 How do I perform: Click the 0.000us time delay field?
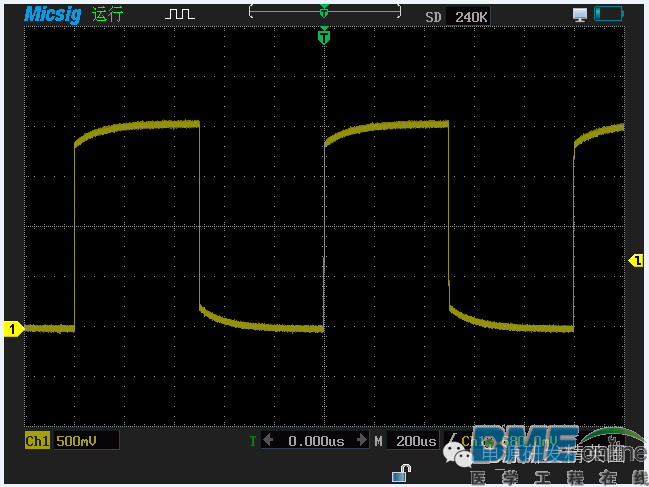[315, 441]
